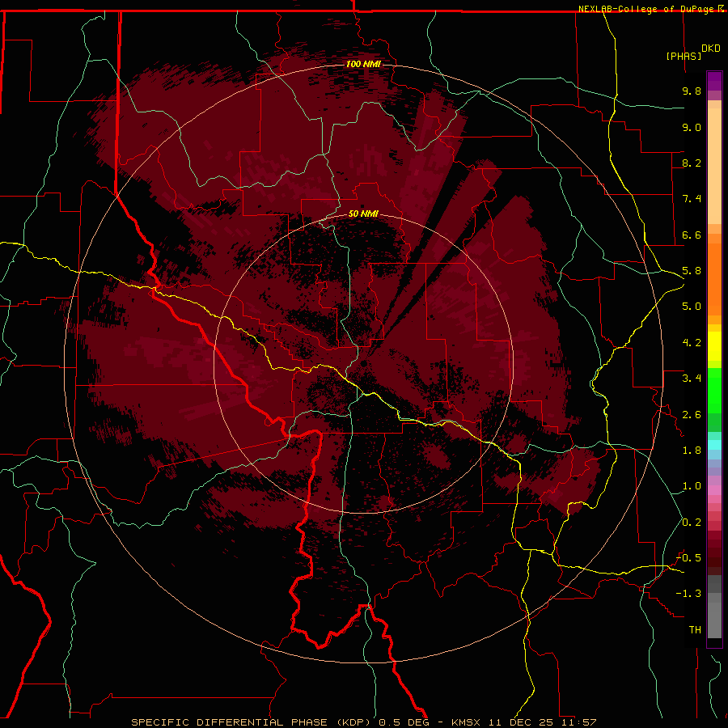Screen dimensions: 728x728
Task: Click the bright green segment of the color bar
Action: point(714,390)
